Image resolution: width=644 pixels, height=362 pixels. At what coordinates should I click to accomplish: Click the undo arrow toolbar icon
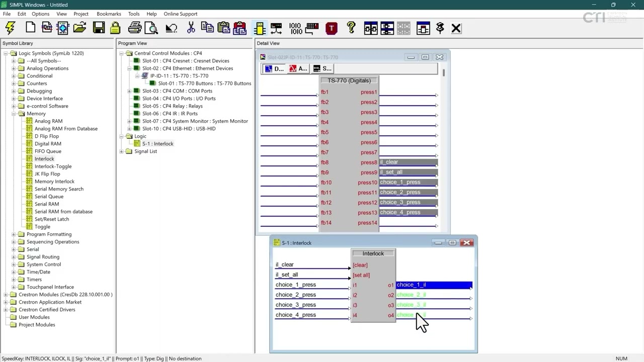[x=172, y=28]
